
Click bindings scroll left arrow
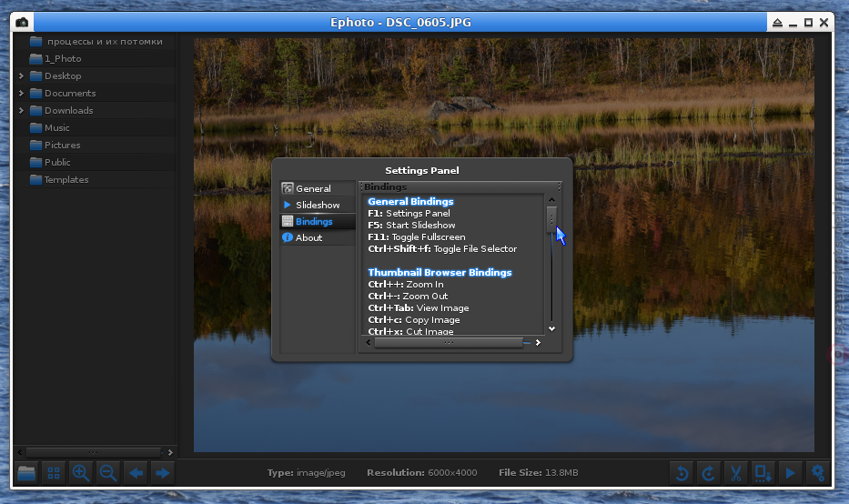tap(369, 343)
